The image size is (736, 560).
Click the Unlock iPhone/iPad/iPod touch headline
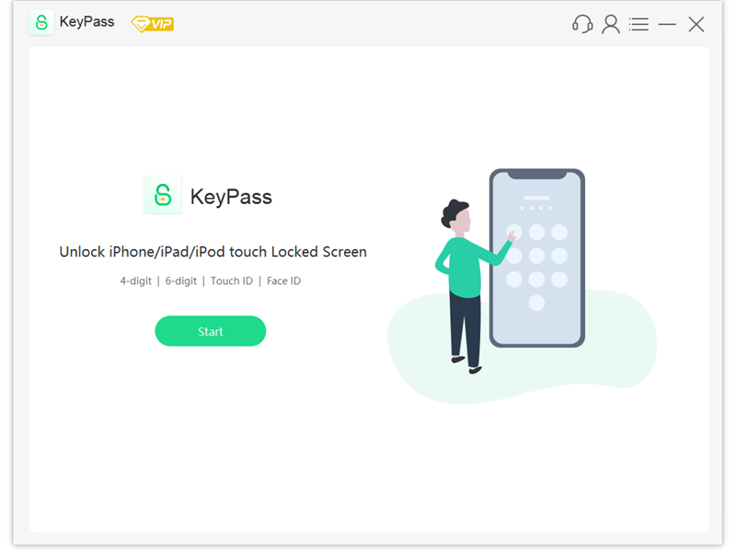click(213, 252)
